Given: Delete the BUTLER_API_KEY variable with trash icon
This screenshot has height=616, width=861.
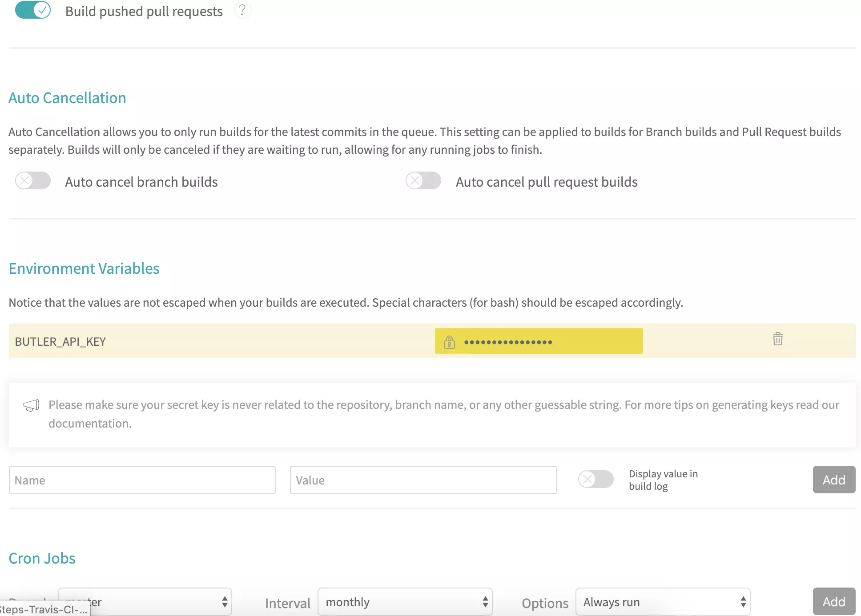Looking at the screenshot, I should (x=777, y=339).
